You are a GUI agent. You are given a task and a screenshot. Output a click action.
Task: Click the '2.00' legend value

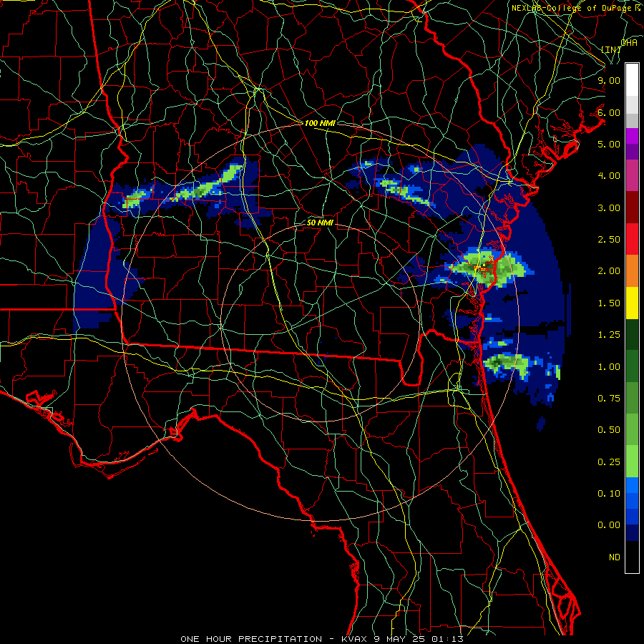(x=609, y=271)
